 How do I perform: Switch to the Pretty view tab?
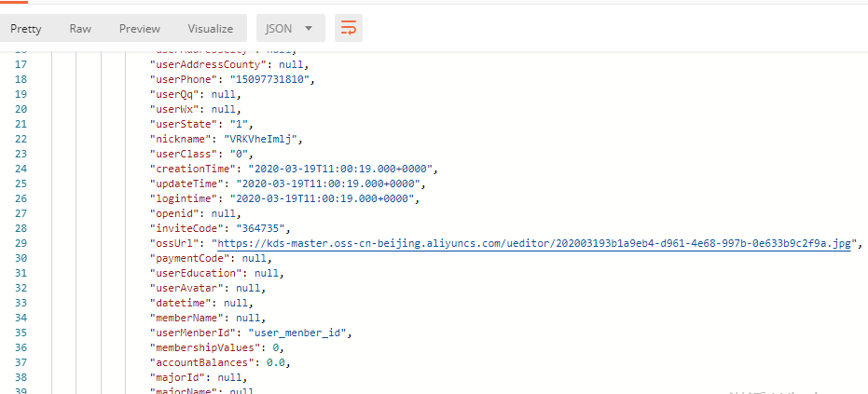26,29
